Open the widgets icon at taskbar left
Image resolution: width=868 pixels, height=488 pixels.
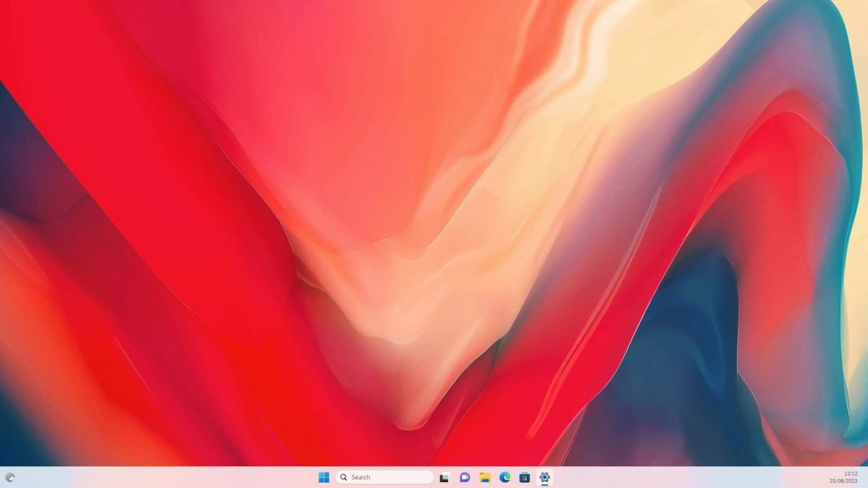click(x=10, y=478)
